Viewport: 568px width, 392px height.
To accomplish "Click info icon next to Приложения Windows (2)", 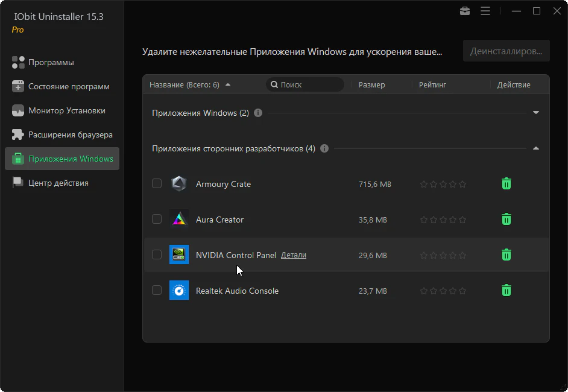I will click(x=258, y=113).
